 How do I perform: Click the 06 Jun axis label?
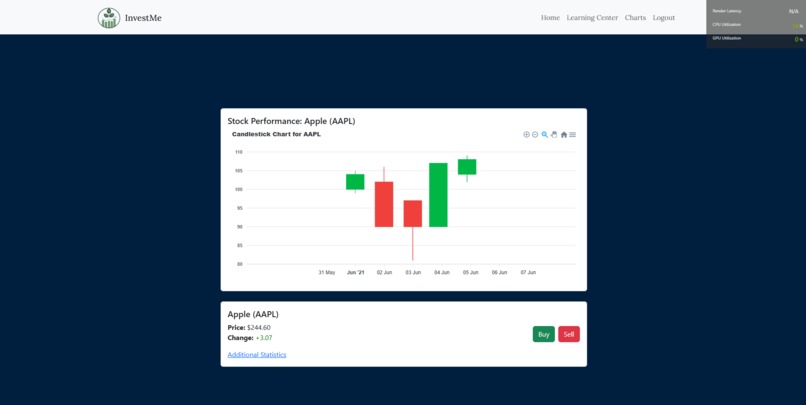pos(500,272)
